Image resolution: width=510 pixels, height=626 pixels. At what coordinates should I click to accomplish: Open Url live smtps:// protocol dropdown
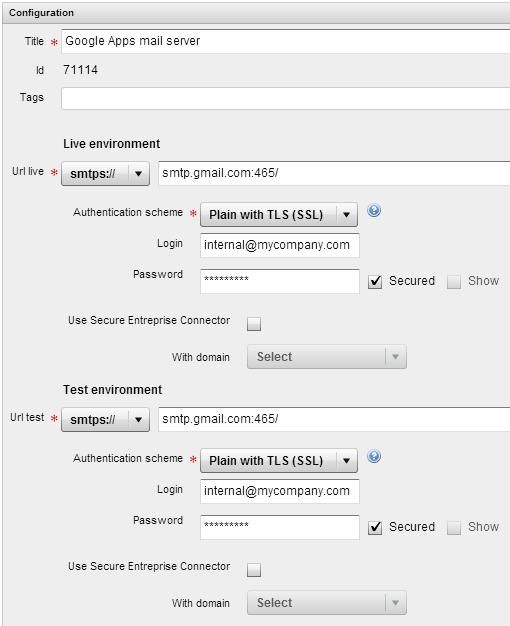tap(105, 174)
